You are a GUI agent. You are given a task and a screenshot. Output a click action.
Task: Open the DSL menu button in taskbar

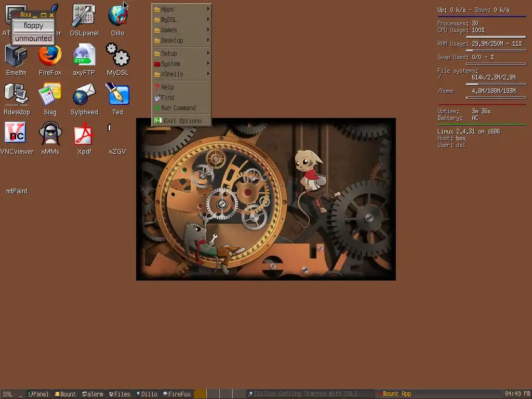coord(8,394)
